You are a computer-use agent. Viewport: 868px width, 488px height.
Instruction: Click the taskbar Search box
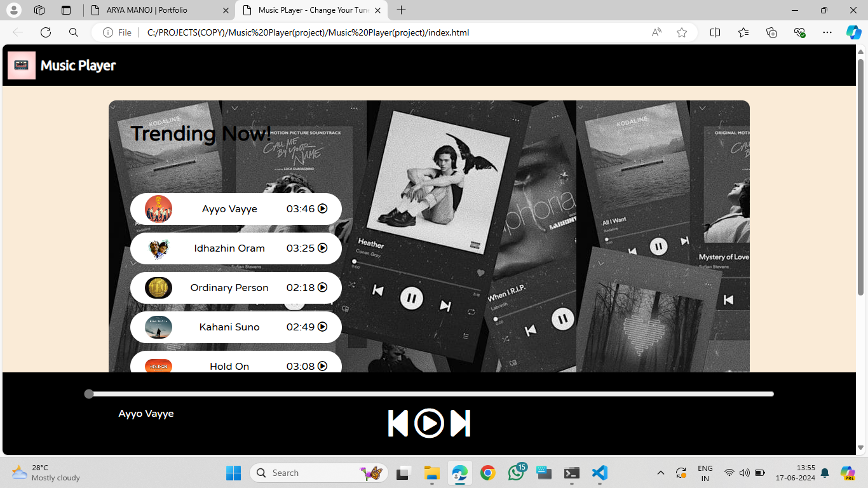point(319,473)
